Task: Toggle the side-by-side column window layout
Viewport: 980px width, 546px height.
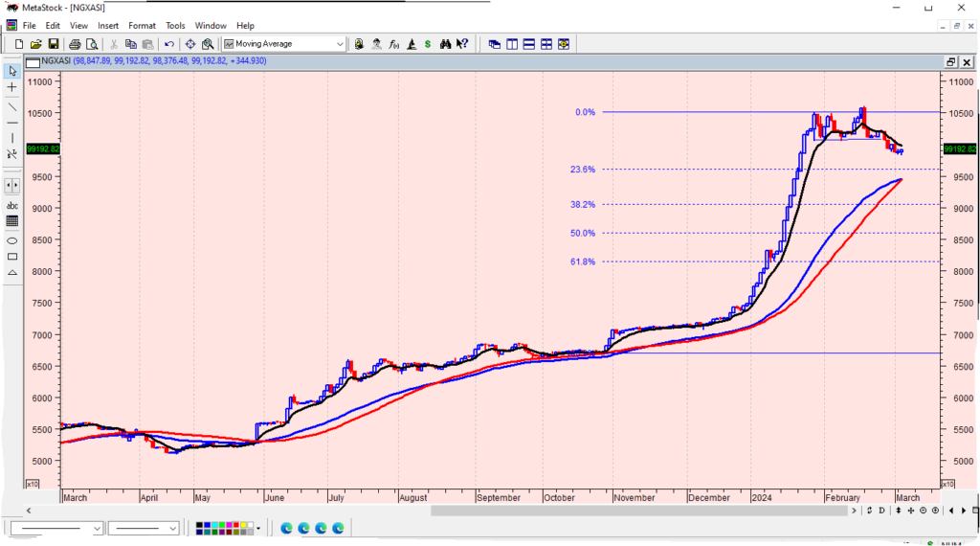Action: coord(511,44)
